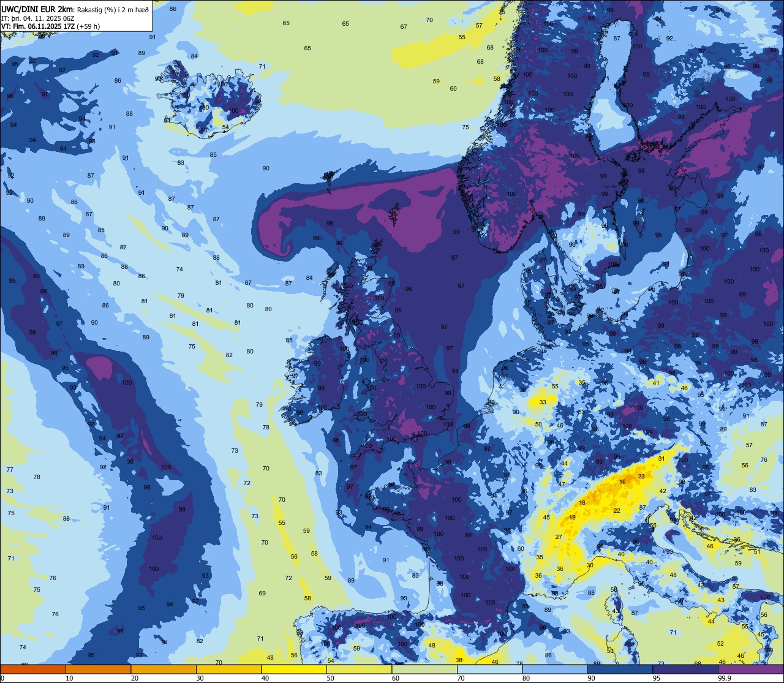Click the 40–50 bright yellow legend swatch
This screenshot has height=683, width=784.
pos(294,669)
